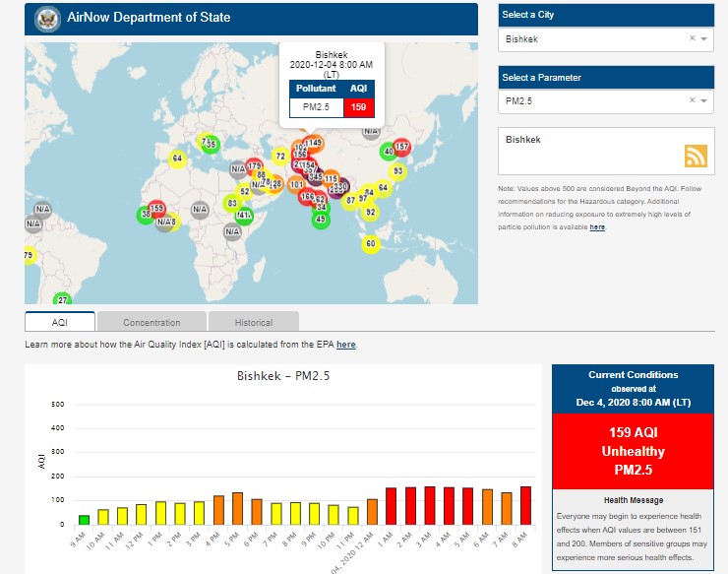This screenshot has width=728, height=574.
Task: Click the green 9 AM bar in chart
Action: tap(85, 519)
